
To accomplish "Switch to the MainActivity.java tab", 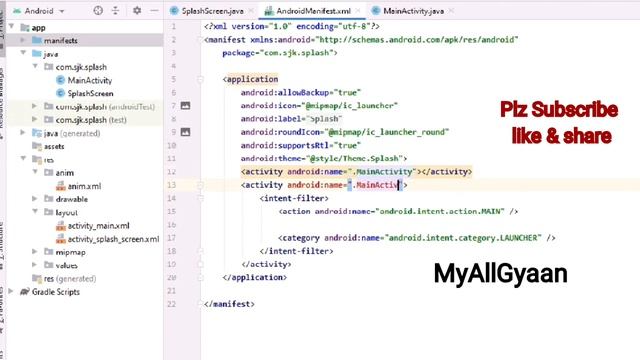I will pos(413,11).
